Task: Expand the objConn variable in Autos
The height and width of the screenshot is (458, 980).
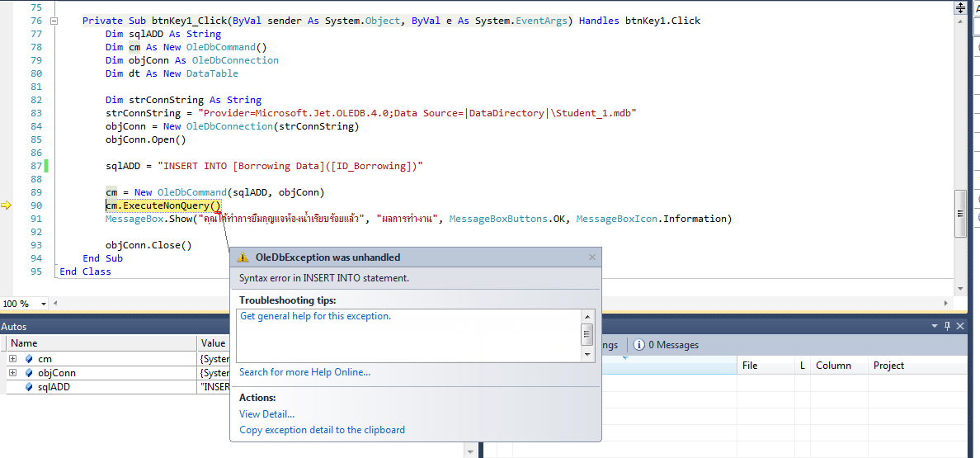Action: coord(12,373)
